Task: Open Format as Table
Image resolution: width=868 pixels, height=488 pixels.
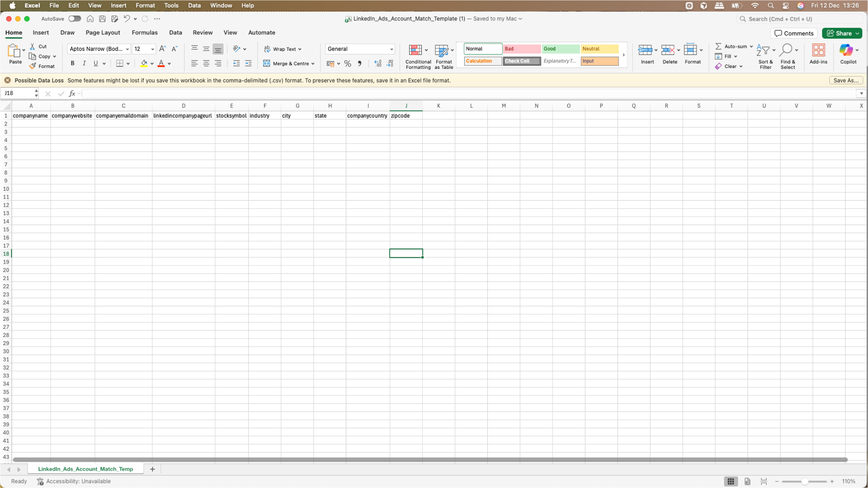Action: tap(443, 57)
